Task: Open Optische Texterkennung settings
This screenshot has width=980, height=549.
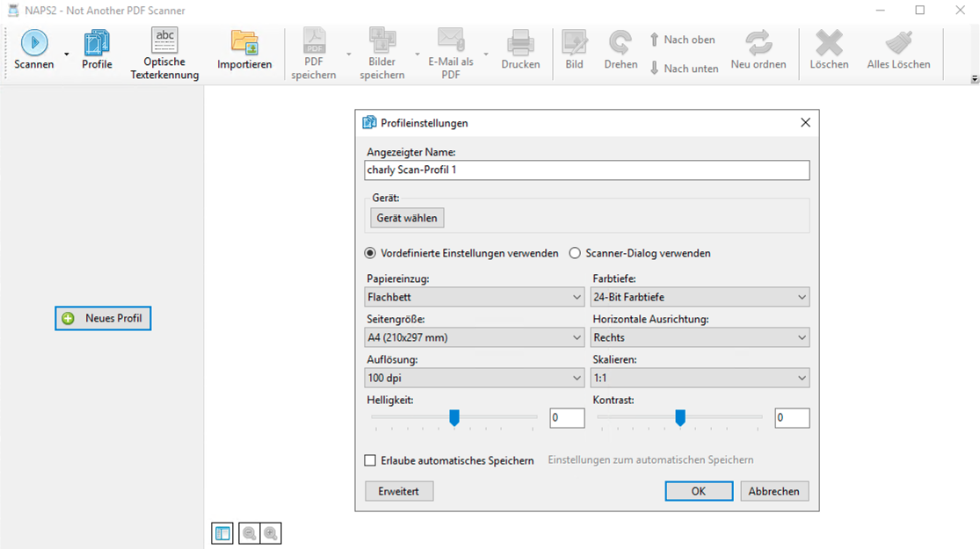Action: coord(164,41)
